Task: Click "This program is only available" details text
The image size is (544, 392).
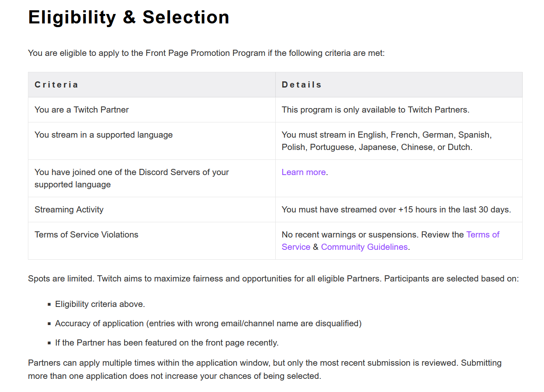Action: [x=375, y=110]
